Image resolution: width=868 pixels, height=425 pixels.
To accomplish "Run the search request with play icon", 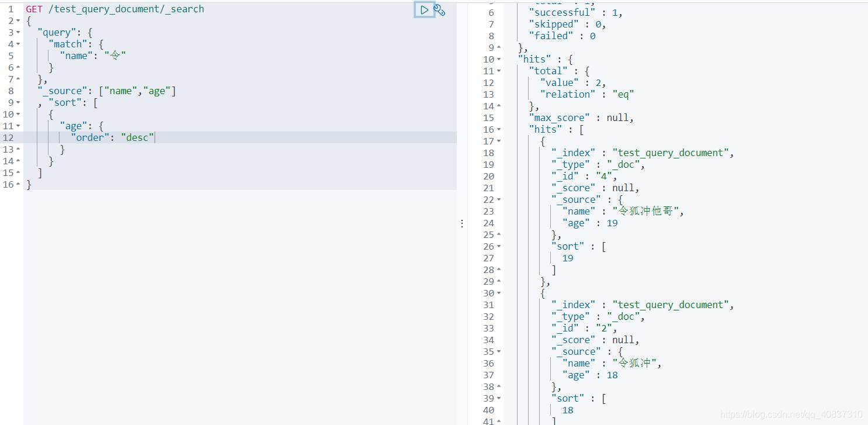I will click(x=425, y=9).
